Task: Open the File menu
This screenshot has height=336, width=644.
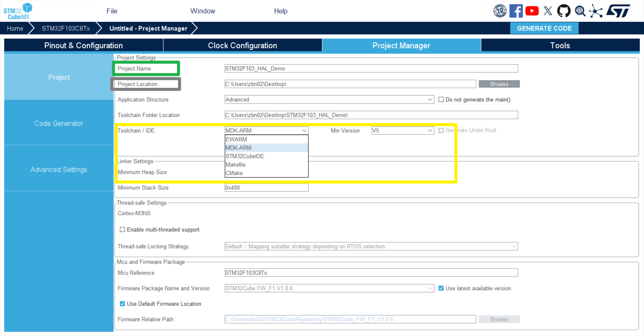Action: point(112,11)
